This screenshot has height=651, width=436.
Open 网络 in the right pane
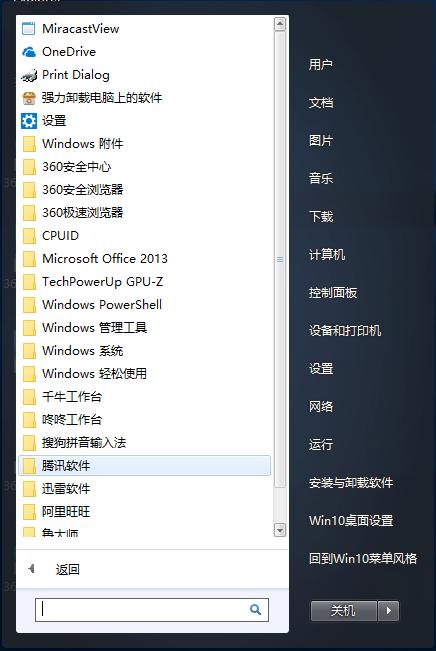pos(321,406)
